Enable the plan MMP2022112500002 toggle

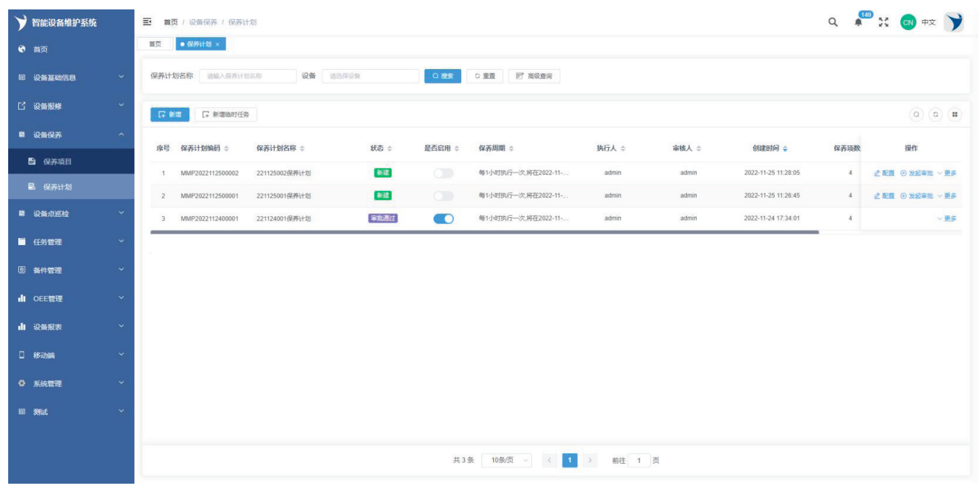click(443, 173)
